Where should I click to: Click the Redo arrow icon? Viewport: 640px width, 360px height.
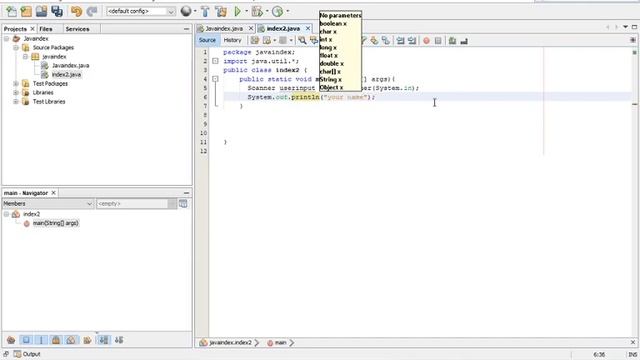[x=91, y=11]
